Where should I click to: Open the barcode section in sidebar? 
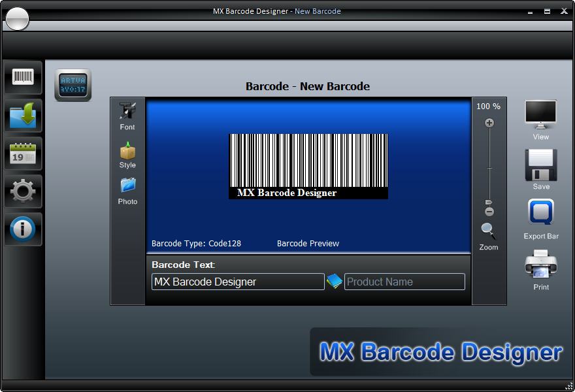[x=23, y=78]
